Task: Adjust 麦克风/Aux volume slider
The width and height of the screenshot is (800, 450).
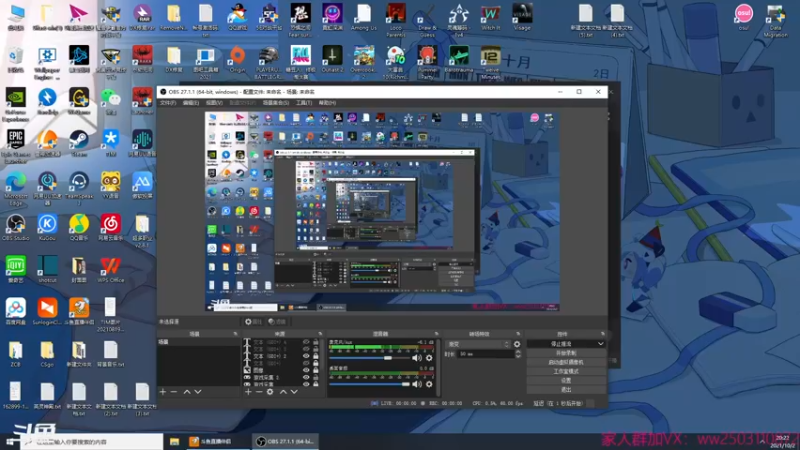Action: [x=369, y=358]
